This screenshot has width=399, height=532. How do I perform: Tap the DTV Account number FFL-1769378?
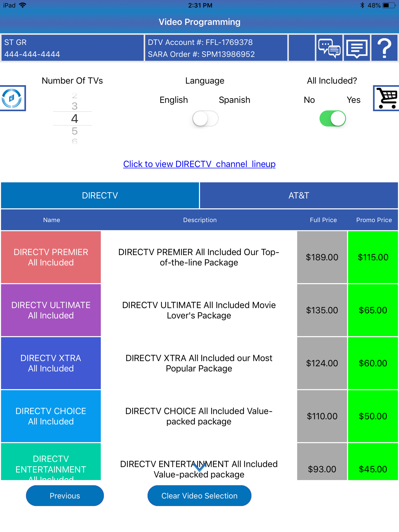pyautogui.click(x=200, y=42)
